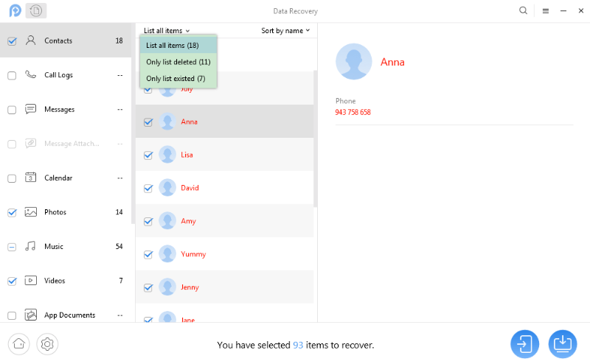Click the 93 selected items count
Viewport: 590px width, 364px height.
click(298, 345)
